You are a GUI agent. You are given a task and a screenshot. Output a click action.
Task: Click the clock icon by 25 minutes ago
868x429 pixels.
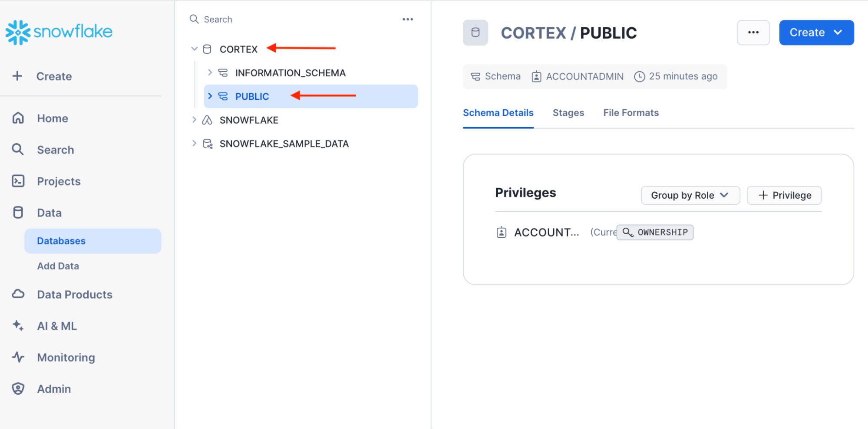click(640, 76)
